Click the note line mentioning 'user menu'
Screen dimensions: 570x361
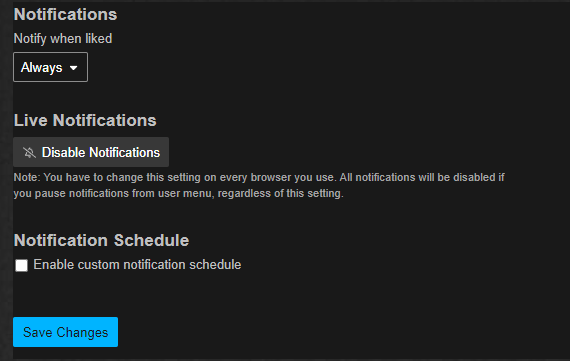coord(178,193)
